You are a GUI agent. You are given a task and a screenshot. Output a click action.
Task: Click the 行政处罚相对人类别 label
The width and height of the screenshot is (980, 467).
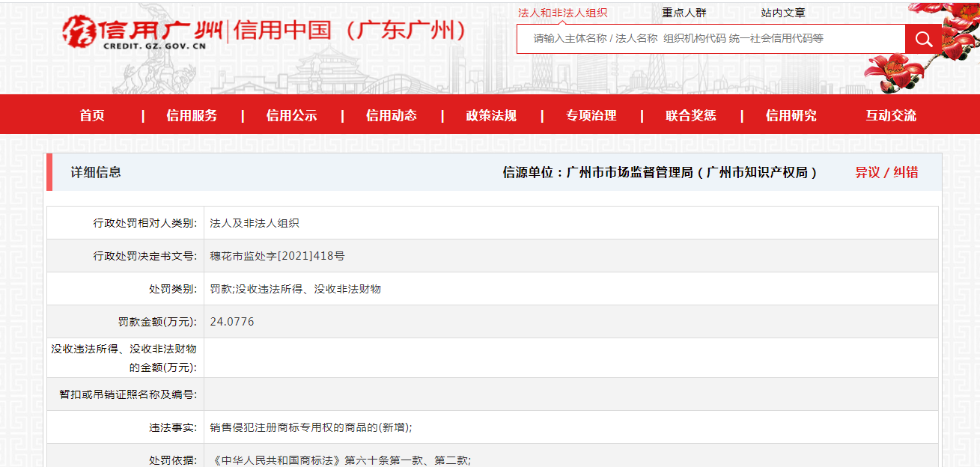(x=145, y=223)
